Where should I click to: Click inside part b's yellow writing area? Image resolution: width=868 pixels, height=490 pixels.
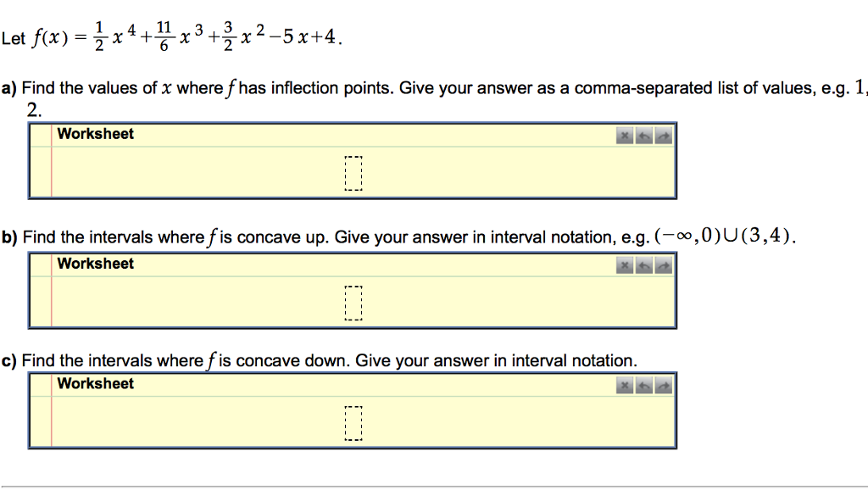coord(212,303)
